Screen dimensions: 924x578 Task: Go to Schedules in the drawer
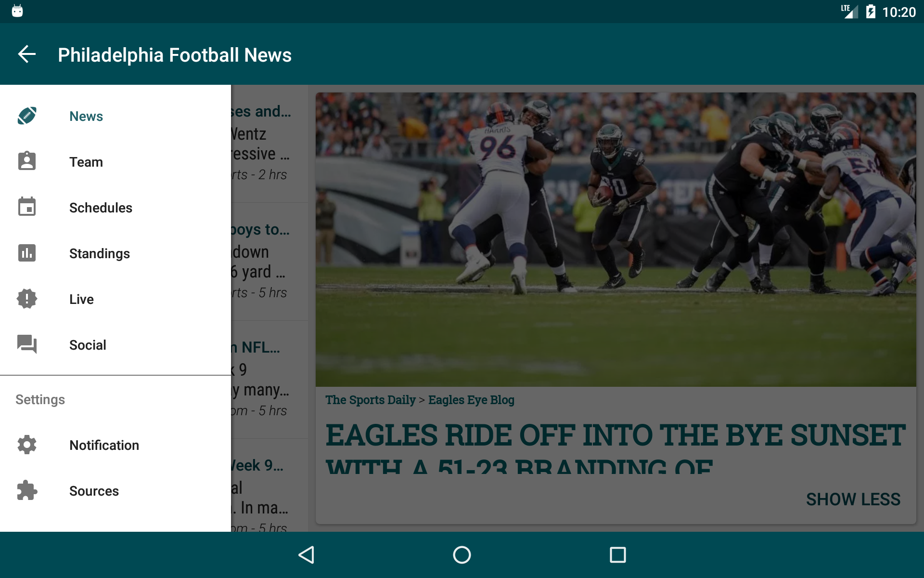coord(101,208)
